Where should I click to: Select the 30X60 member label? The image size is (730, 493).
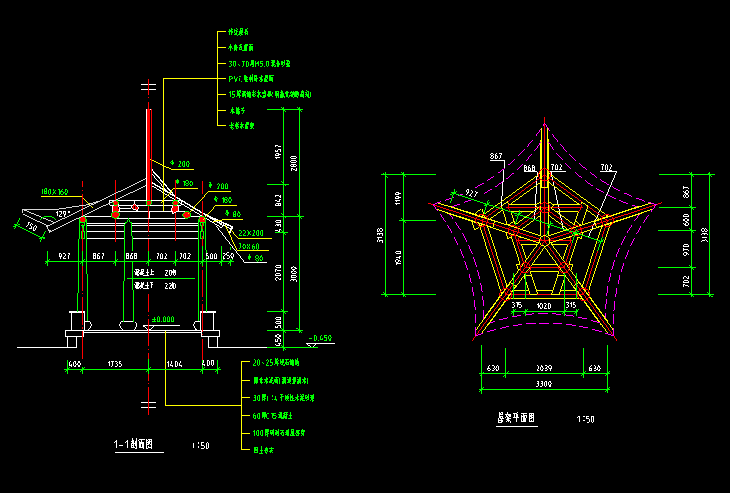tap(249, 246)
